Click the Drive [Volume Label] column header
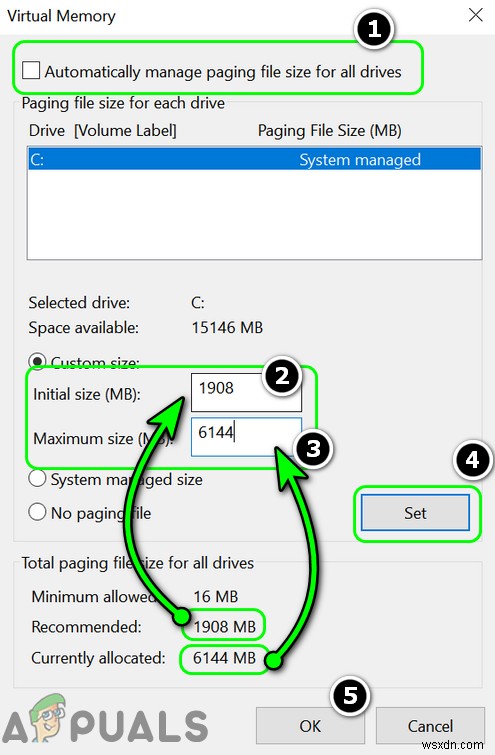495x755 pixels. [x=103, y=130]
